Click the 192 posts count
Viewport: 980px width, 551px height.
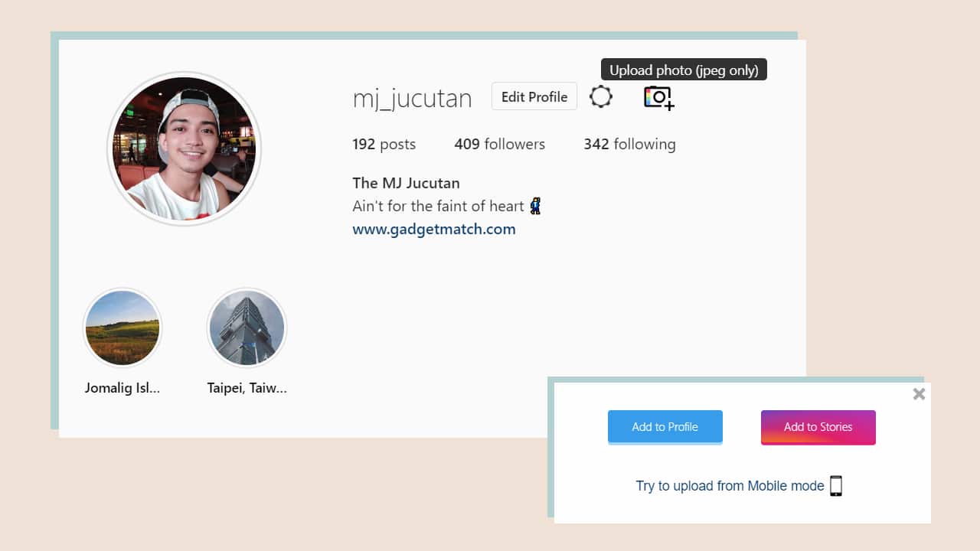(x=384, y=144)
